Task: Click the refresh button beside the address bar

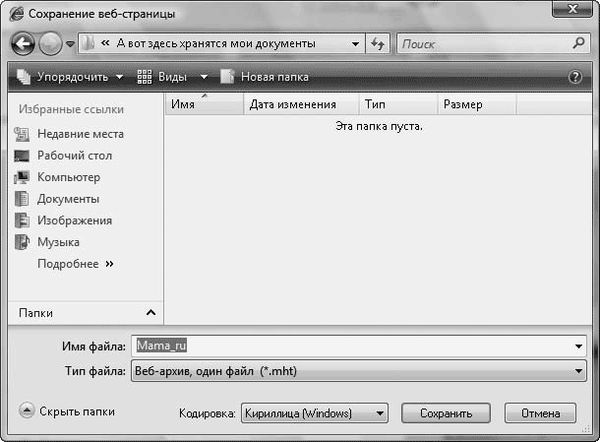Action: pyautogui.click(x=378, y=44)
